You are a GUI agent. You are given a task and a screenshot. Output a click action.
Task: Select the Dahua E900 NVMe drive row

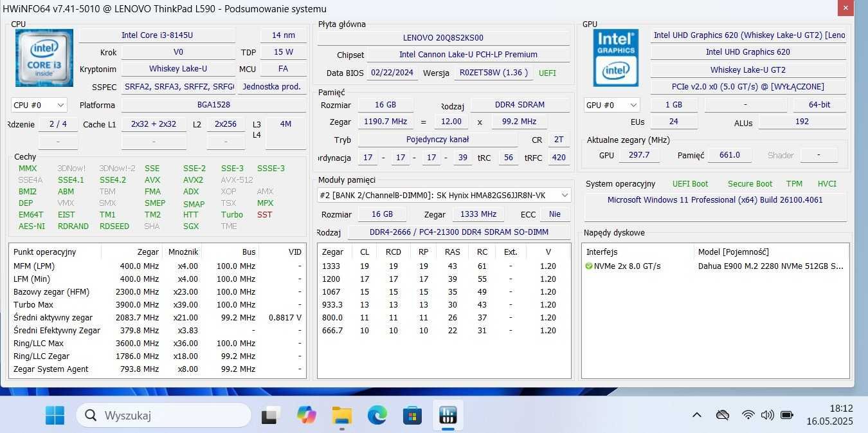pos(715,266)
